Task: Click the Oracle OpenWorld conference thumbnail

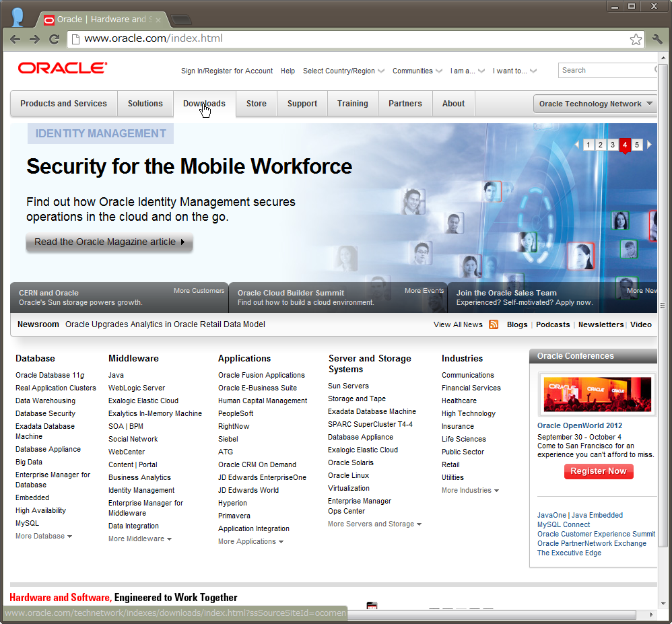Action: [597, 394]
